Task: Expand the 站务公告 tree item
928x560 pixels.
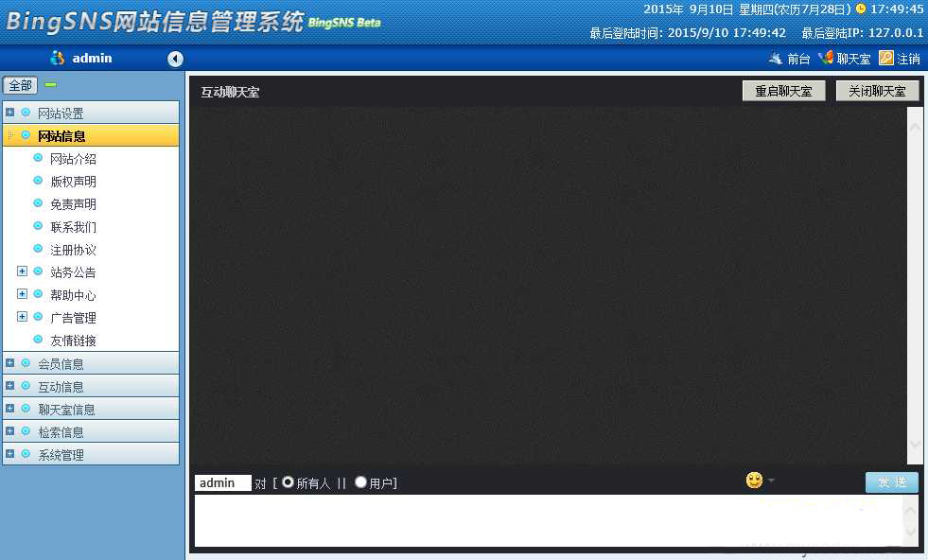Action: [21, 271]
